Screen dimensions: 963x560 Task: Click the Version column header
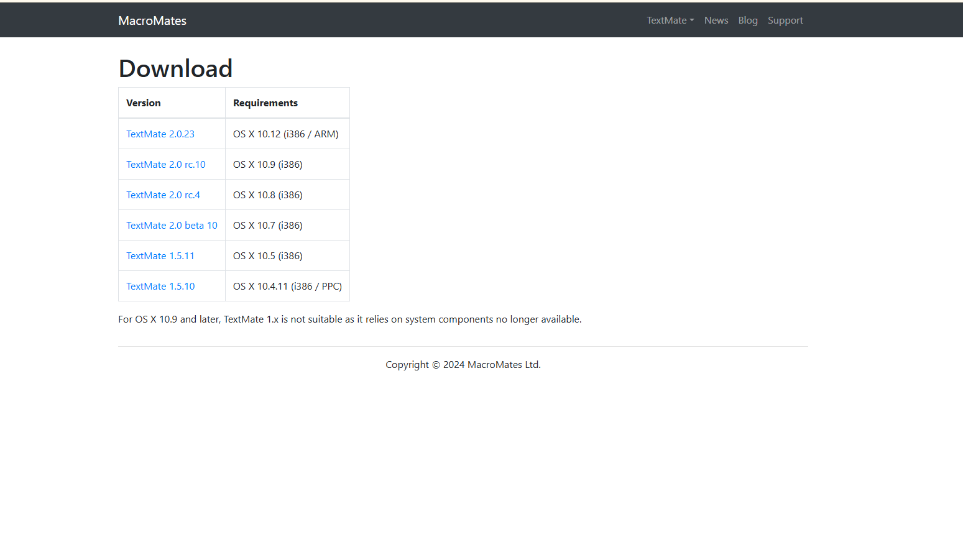click(144, 103)
